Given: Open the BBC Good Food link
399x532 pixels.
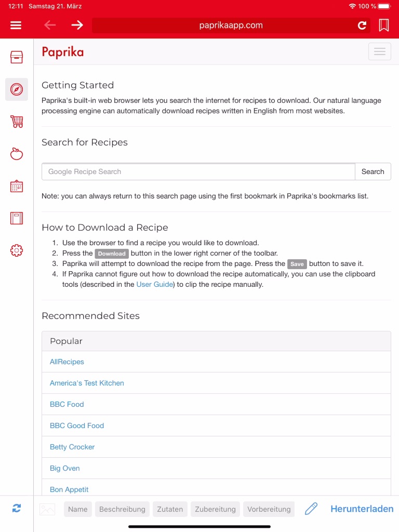Looking at the screenshot, I should (x=77, y=425).
